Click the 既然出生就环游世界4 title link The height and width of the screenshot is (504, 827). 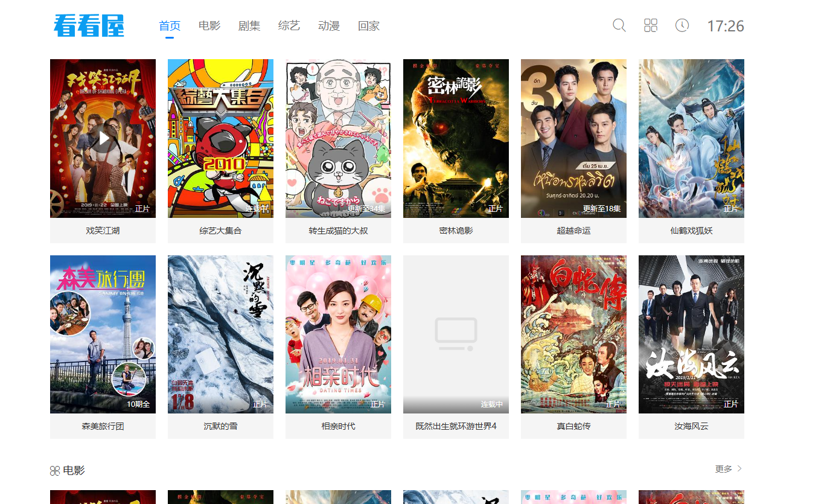click(456, 426)
